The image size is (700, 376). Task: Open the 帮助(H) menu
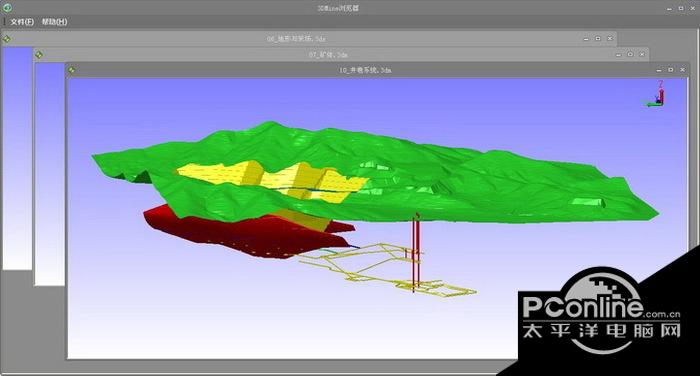[x=54, y=21]
